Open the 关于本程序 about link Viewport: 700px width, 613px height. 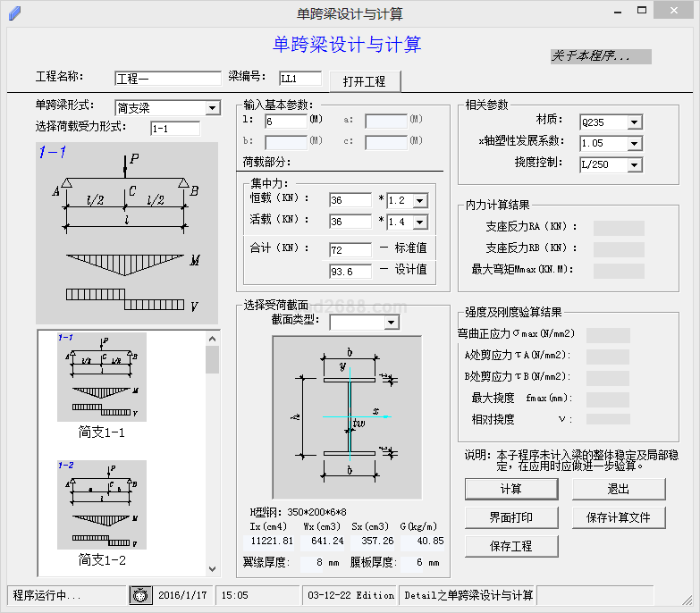pyautogui.click(x=600, y=56)
